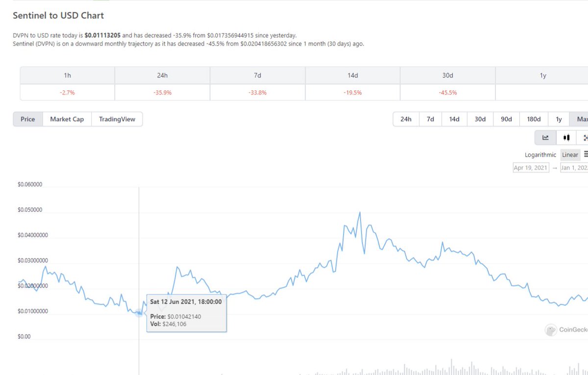Click the 7d column header in the table
This screenshot has width=588, height=375.
click(257, 75)
